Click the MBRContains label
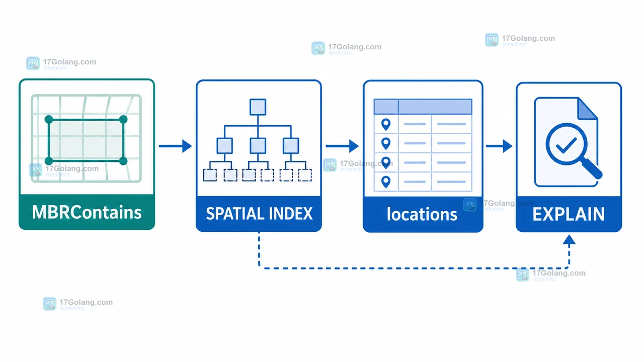 click(x=87, y=212)
